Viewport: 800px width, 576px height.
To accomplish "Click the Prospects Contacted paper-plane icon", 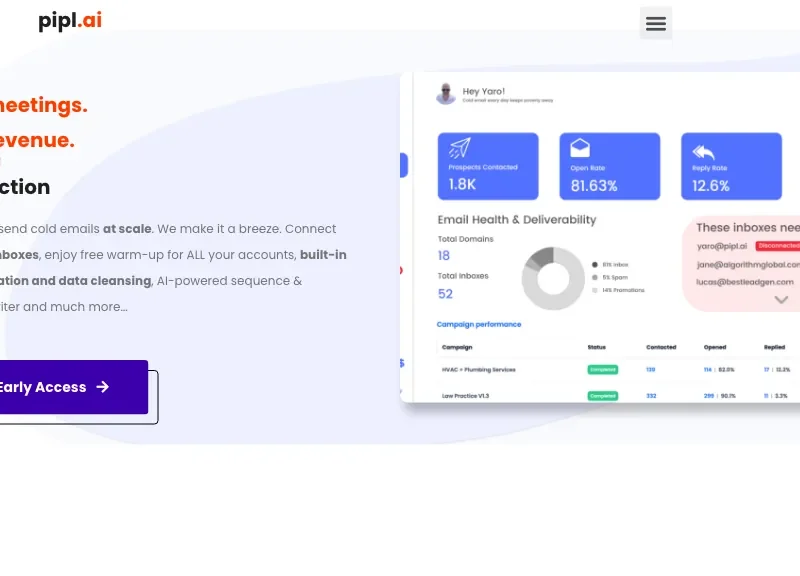I will 460,148.
